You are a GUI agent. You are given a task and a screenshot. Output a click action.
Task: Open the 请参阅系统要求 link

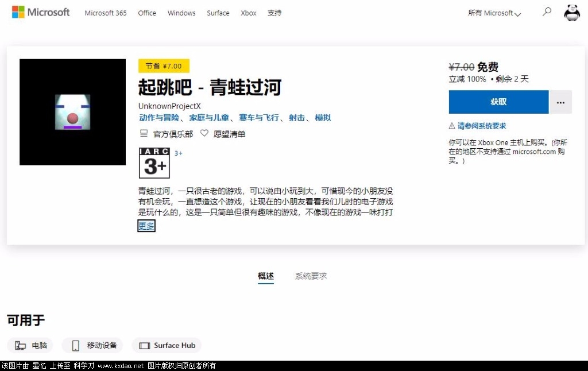pyautogui.click(x=482, y=126)
